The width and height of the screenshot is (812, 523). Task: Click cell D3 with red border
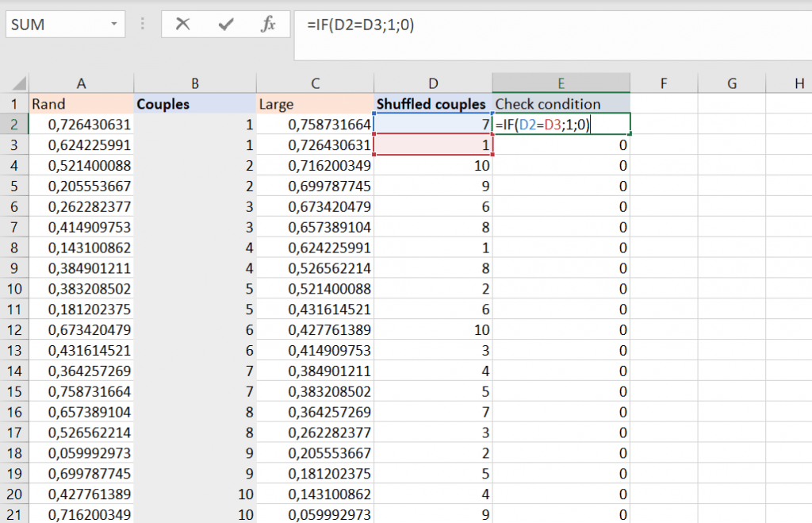(x=432, y=144)
